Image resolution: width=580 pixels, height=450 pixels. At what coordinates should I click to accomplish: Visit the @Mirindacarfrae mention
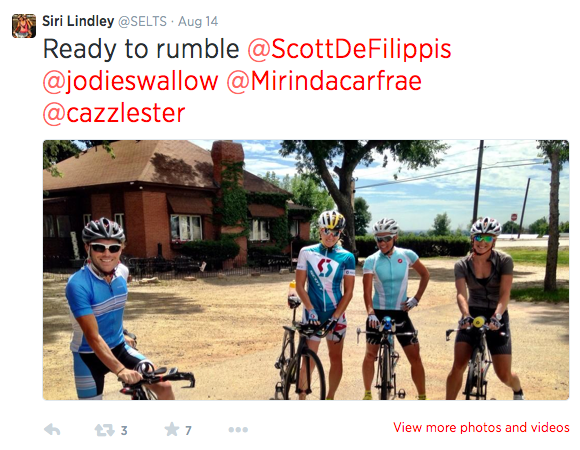[324, 81]
